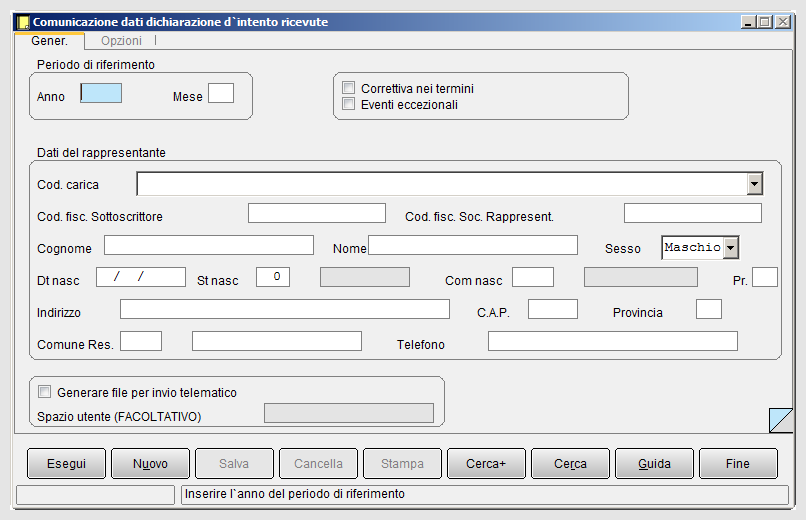Click the Salva button
806x520 pixels.
(234, 463)
